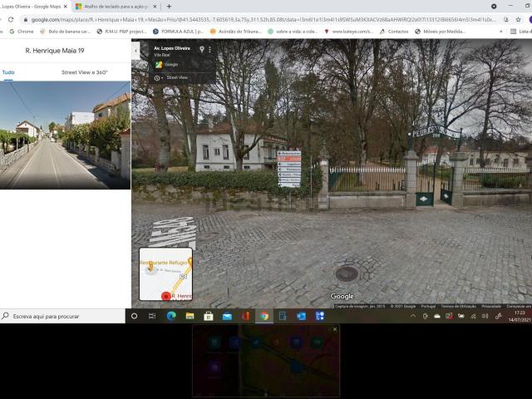This screenshot has height=399, width=532.
Task: Open the dark document app on taskbar
Action: tap(283, 316)
